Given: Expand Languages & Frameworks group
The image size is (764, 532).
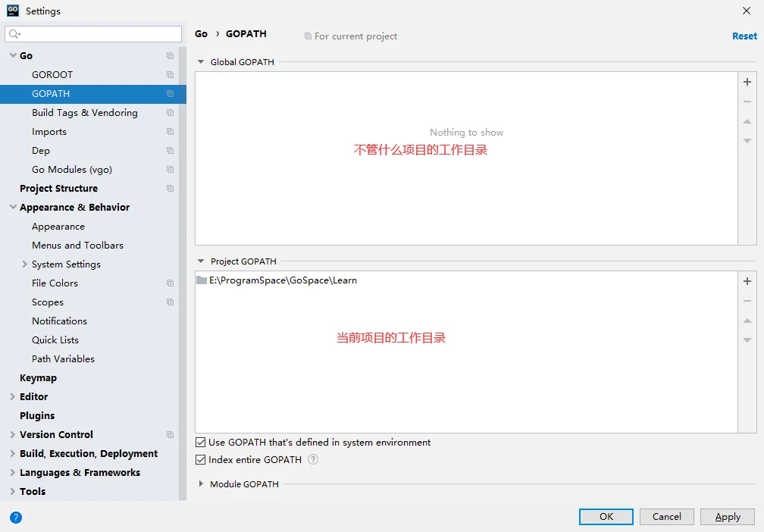Looking at the screenshot, I should point(13,473).
